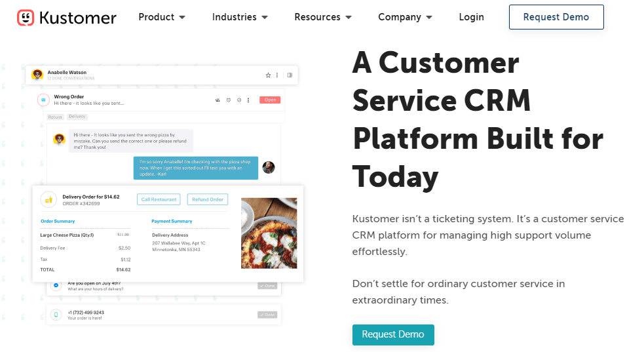Click the Refund Order button
Screen dimensions: 644x352
208,199
